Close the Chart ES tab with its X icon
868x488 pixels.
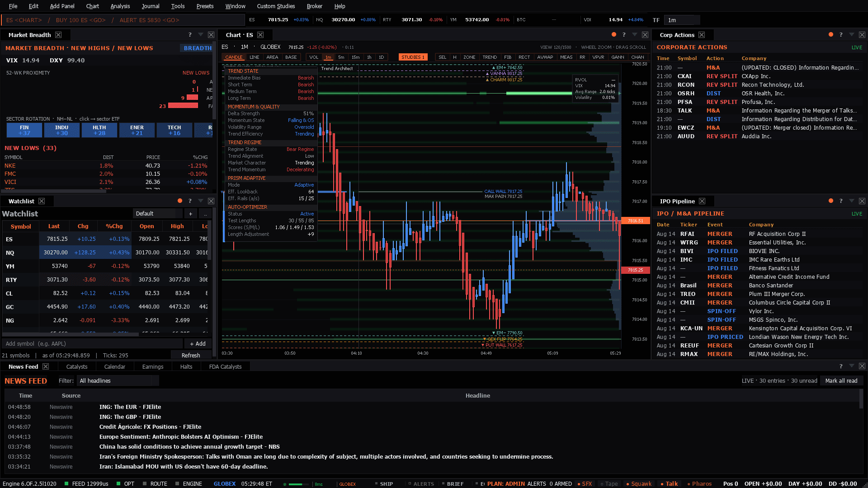point(260,35)
